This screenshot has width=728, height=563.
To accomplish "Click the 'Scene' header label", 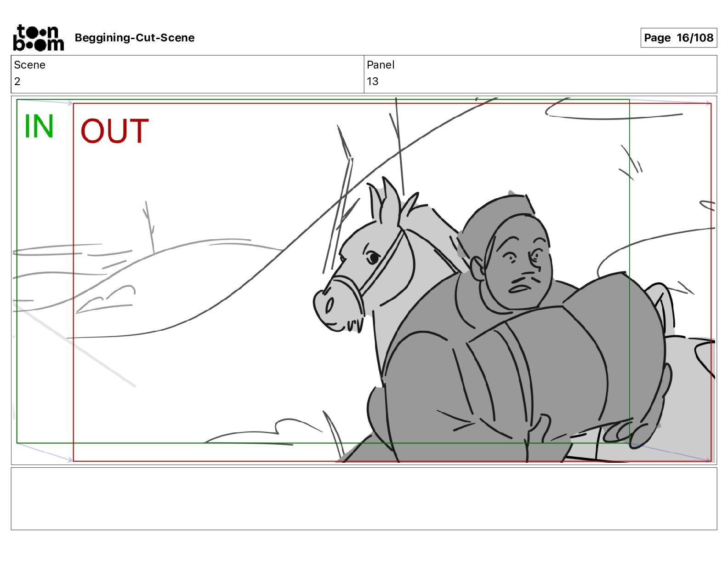I will click(30, 65).
